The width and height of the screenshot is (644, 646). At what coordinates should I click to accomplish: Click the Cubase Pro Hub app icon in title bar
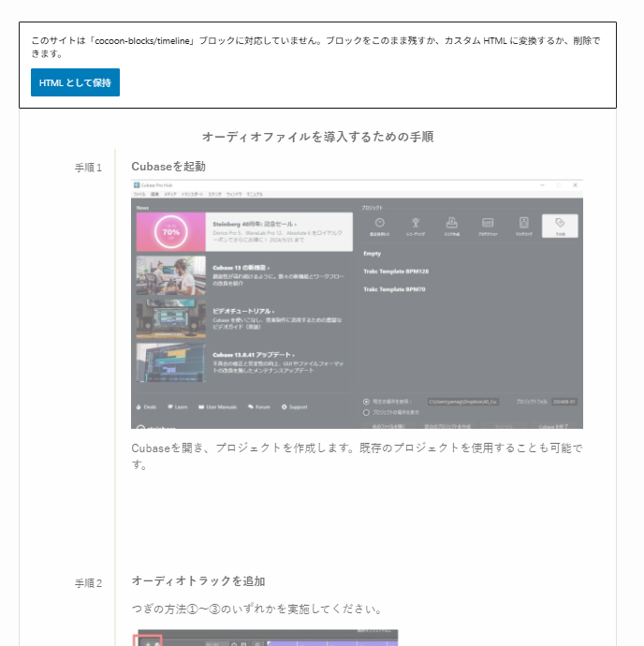point(137,185)
